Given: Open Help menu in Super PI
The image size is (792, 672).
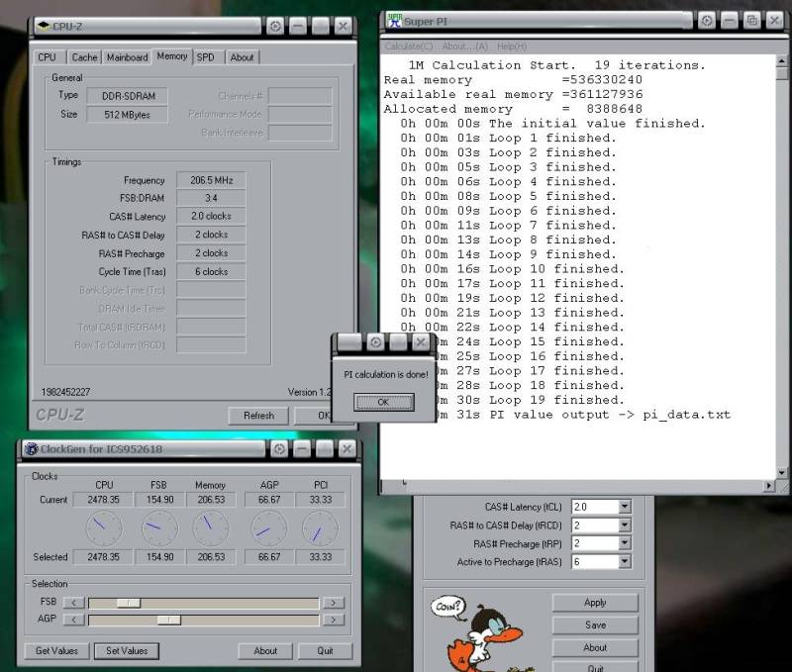Looking at the screenshot, I should [x=512, y=47].
